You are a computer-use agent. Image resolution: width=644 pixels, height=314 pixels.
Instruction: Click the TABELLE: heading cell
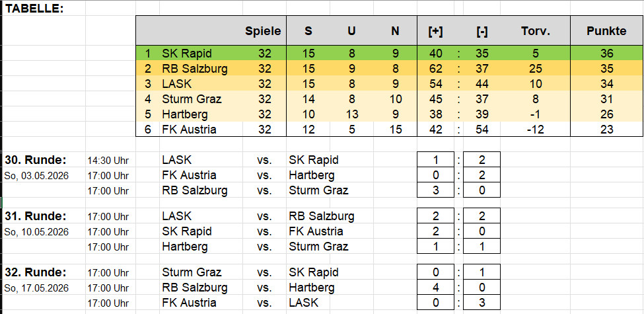pyautogui.click(x=34, y=8)
